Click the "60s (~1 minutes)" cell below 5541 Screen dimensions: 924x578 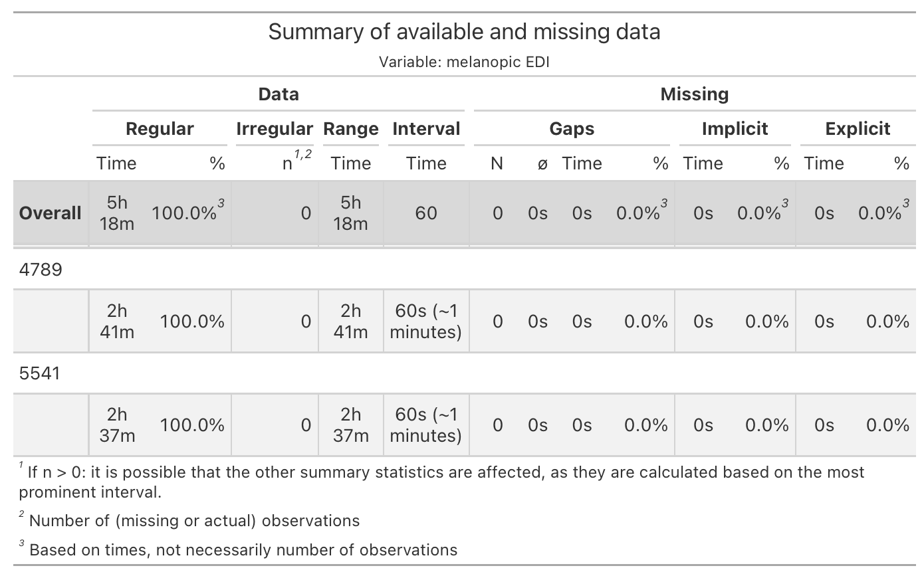[x=425, y=425]
